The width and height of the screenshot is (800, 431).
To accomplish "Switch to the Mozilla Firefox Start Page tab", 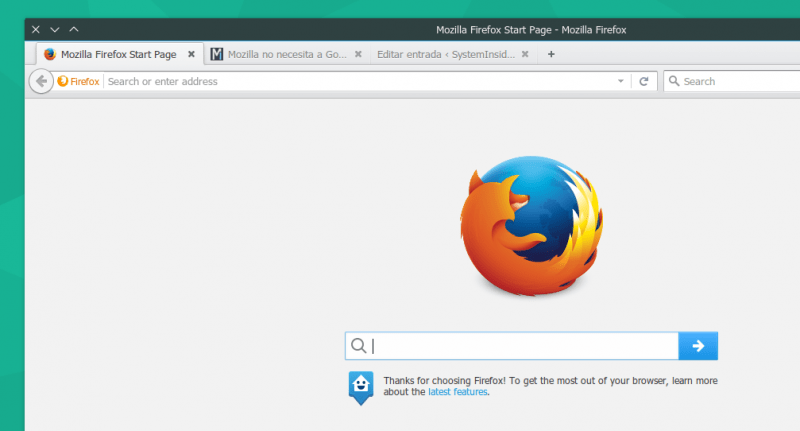I will pyautogui.click(x=119, y=54).
